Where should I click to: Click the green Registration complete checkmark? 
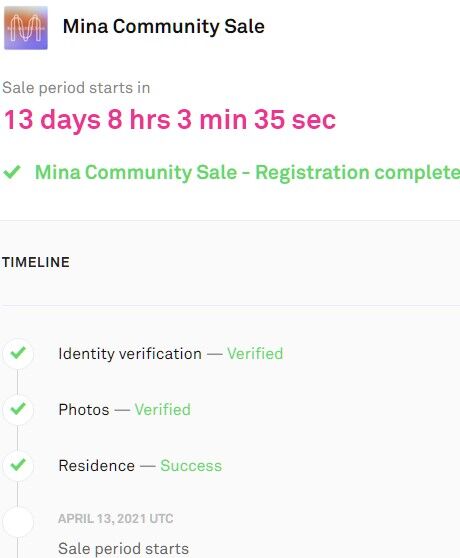pos(12,172)
